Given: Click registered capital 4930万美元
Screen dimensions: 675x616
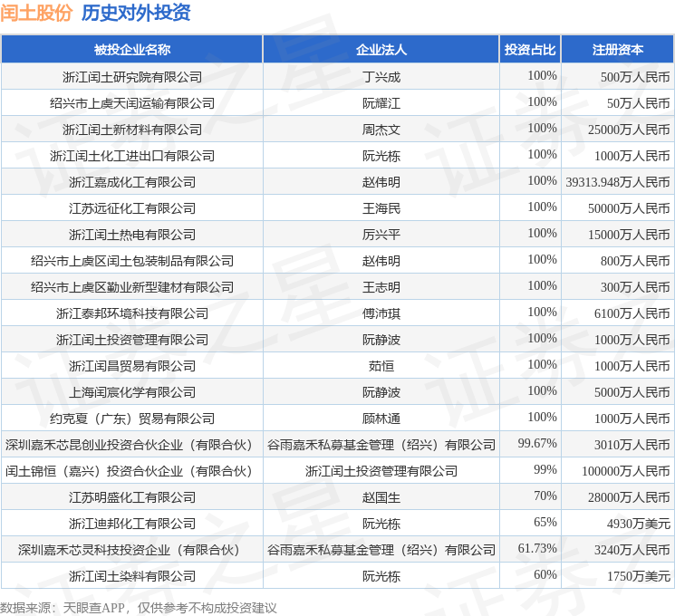Looking at the screenshot, I should point(639,524).
